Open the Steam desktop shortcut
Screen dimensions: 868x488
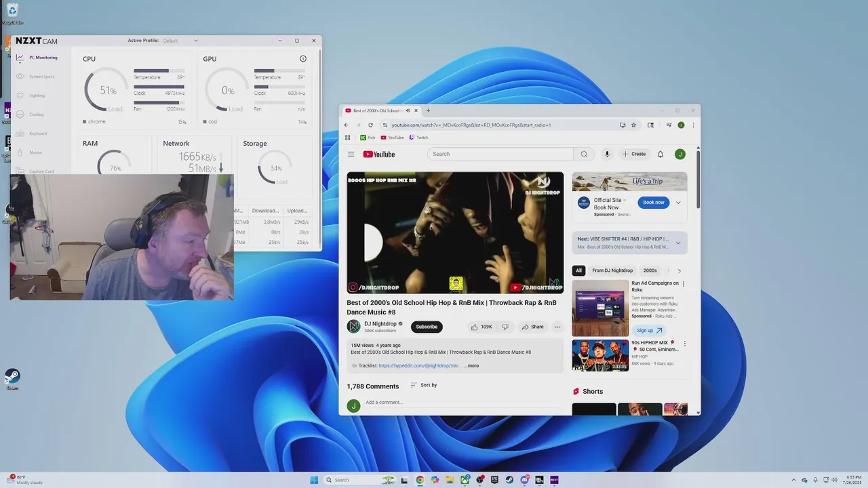pos(12,379)
